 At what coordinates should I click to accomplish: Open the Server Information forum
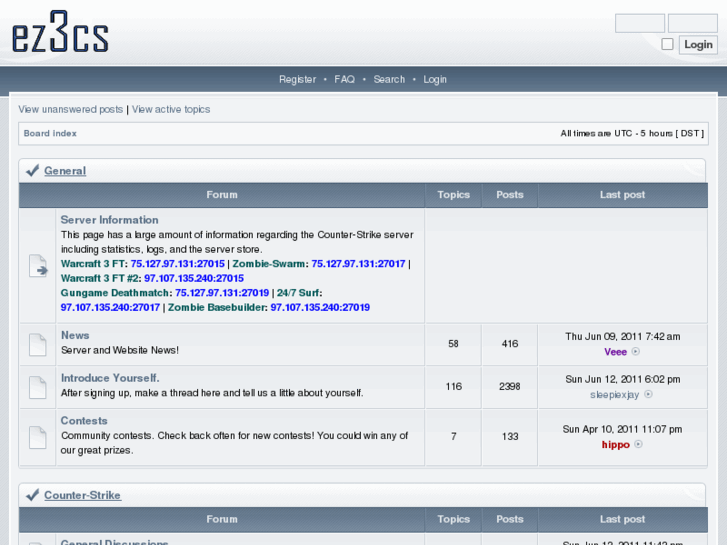click(x=109, y=220)
